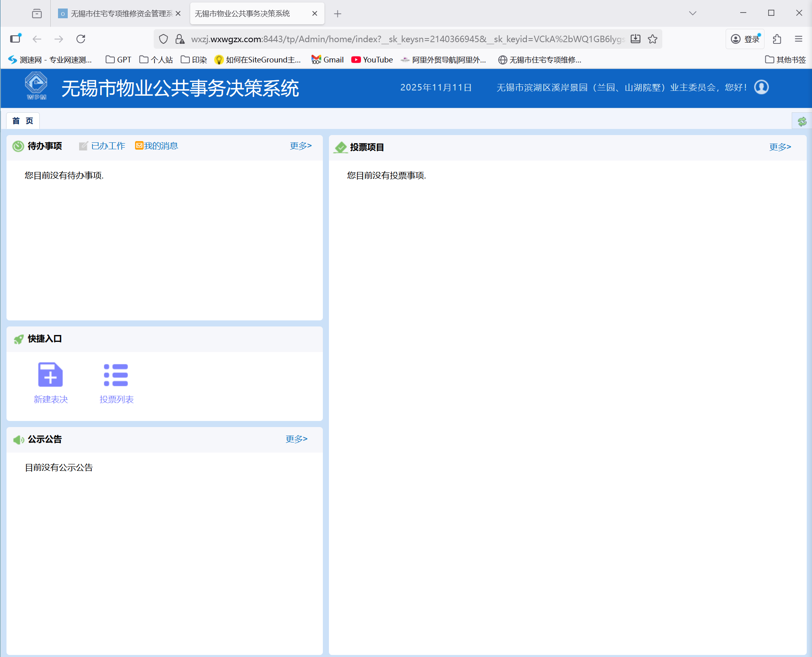Switch to the 已办工作 tab

(x=108, y=146)
